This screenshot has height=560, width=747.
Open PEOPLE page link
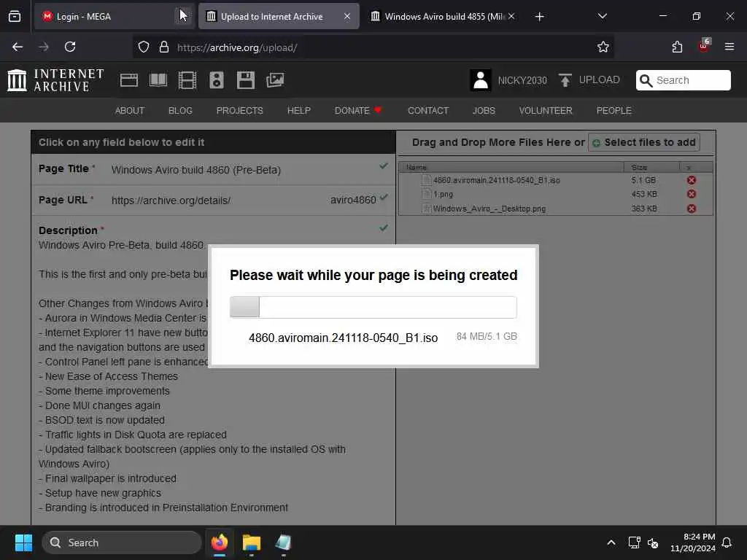614,111
